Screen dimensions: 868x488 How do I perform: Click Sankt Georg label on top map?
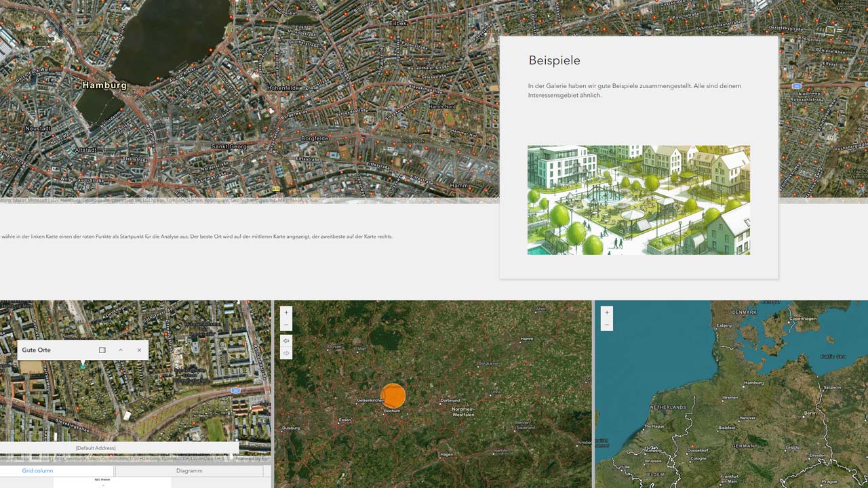229,146
